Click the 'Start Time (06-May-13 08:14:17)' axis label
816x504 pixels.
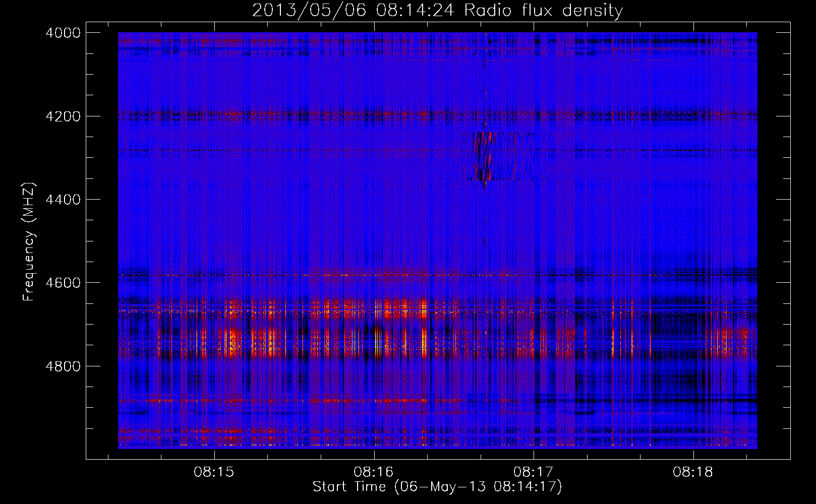437,487
